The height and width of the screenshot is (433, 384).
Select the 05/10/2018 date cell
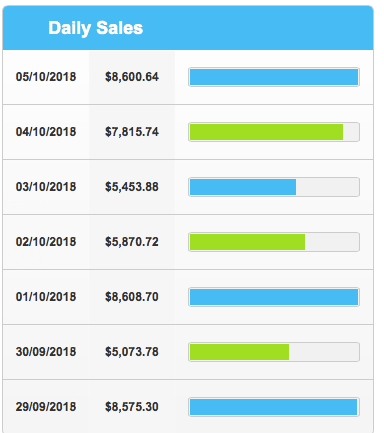click(46, 77)
